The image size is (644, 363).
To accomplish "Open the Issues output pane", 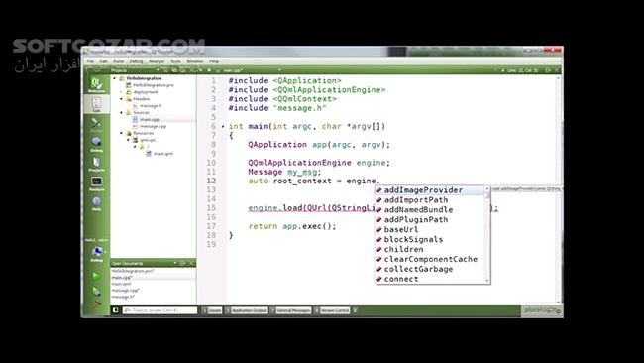I will click(x=213, y=310).
